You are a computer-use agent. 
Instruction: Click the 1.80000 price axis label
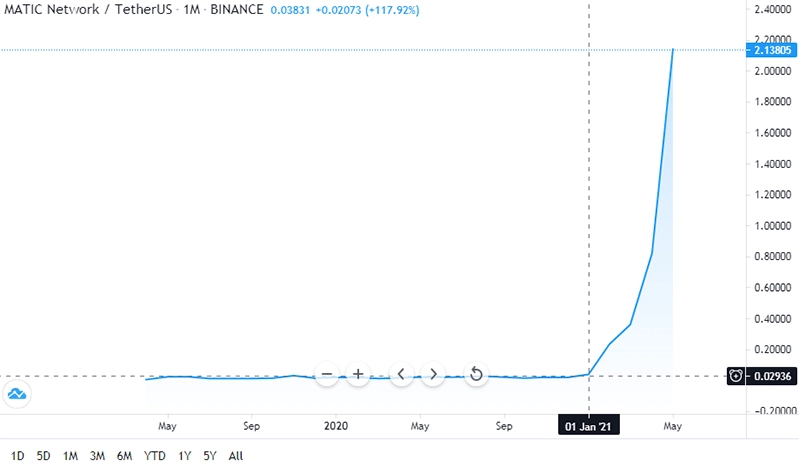tap(773, 101)
